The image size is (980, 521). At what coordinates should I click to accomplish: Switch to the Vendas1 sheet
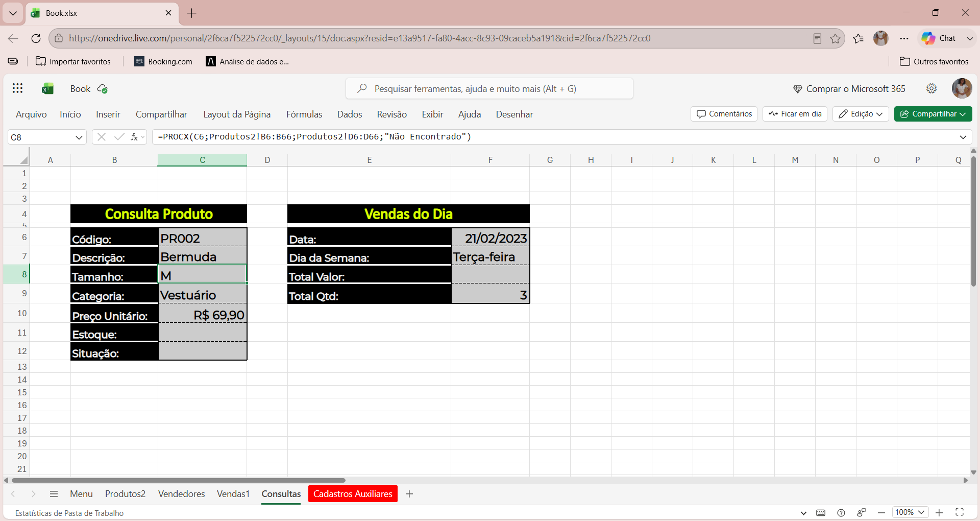(x=233, y=494)
